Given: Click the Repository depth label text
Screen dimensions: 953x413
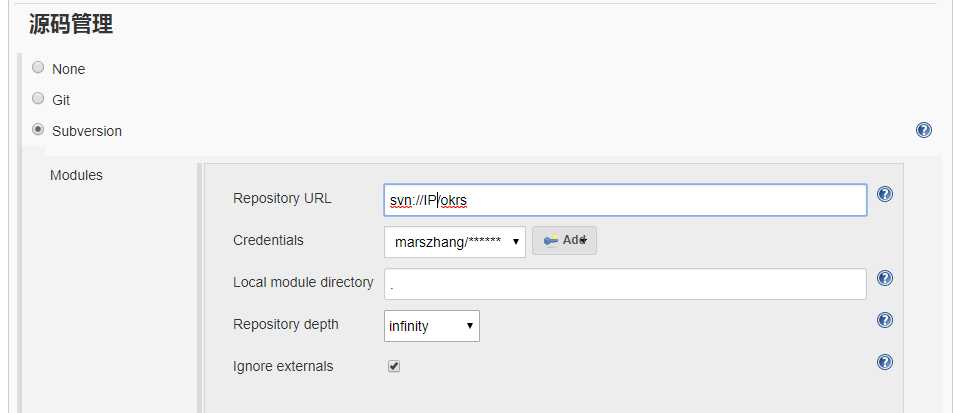Looking at the screenshot, I should (x=285, y=324).
